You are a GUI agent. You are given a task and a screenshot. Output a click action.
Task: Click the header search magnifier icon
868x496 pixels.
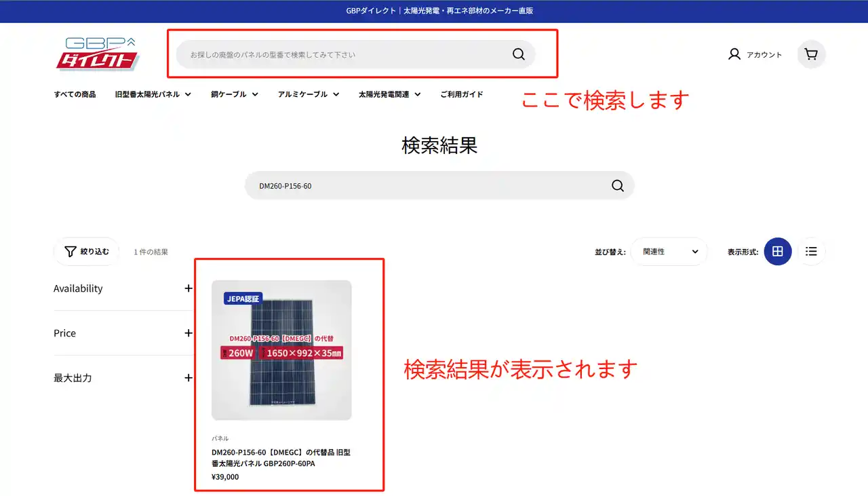click(519, 54)
